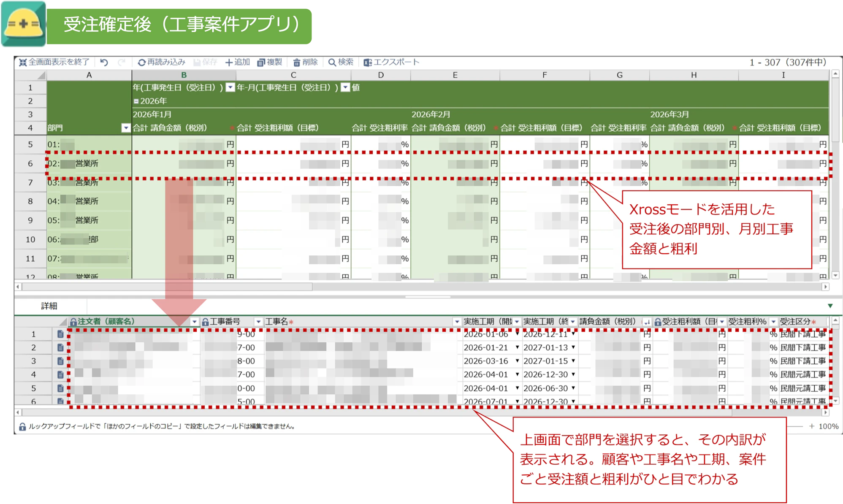843x504 pixels.
Task: Open 検索 search
Action: (341, 62)
